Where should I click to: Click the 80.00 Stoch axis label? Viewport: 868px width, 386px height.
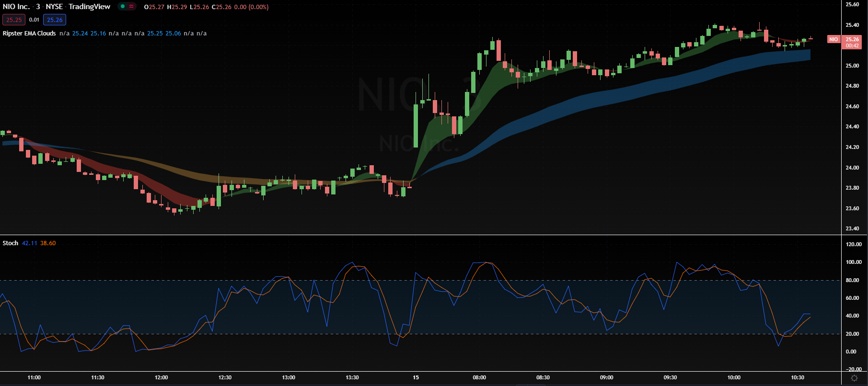852,280
